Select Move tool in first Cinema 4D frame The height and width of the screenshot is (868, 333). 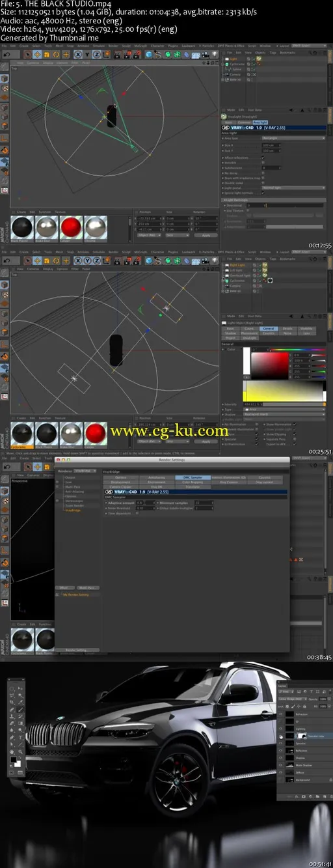pos(38,54)
